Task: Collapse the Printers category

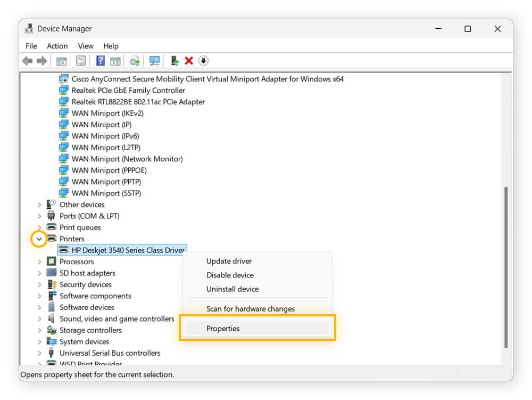Action: tap(39, 239)
